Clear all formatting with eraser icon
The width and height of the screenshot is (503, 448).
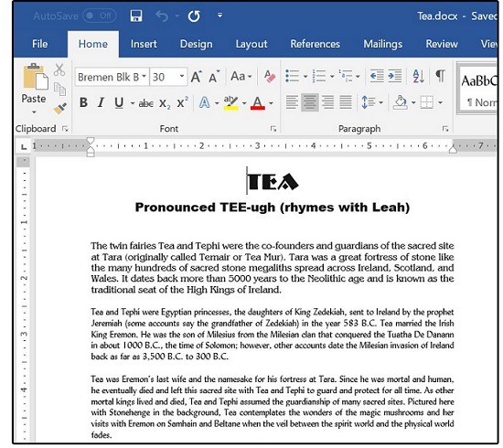270,76
